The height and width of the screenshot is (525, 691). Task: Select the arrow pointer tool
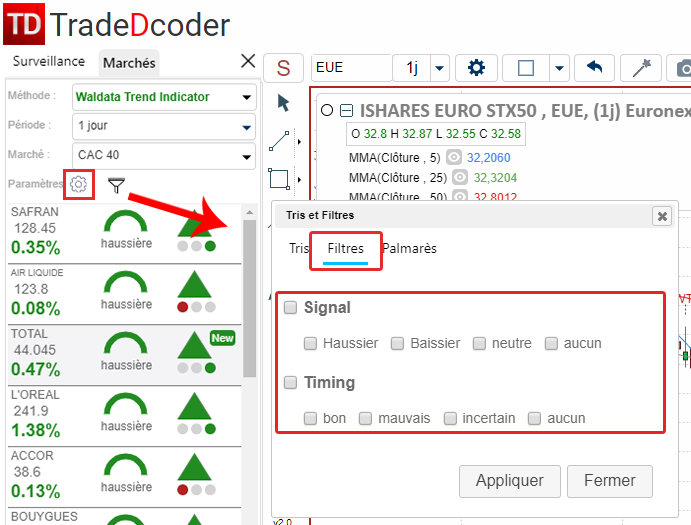tap(283, 103)
